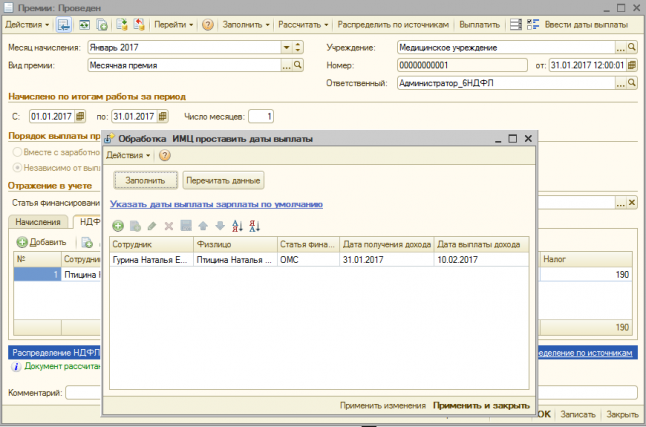Image resolution: width=646 pixels, height=427 pixels.
Task: Open help icon in the dialog toolbar
Action: pyautogui.click(x=165, y=155)
